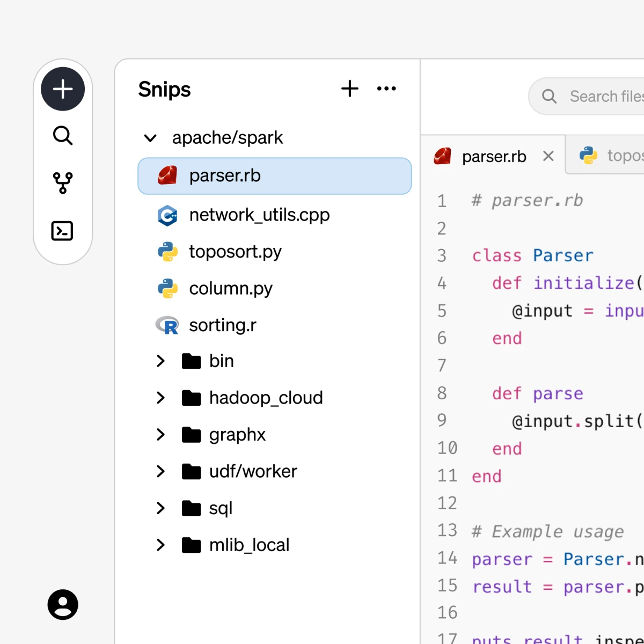Click 'def initialize' on line 4
This screenshot has height=644, width=644.
coord(563,283)
